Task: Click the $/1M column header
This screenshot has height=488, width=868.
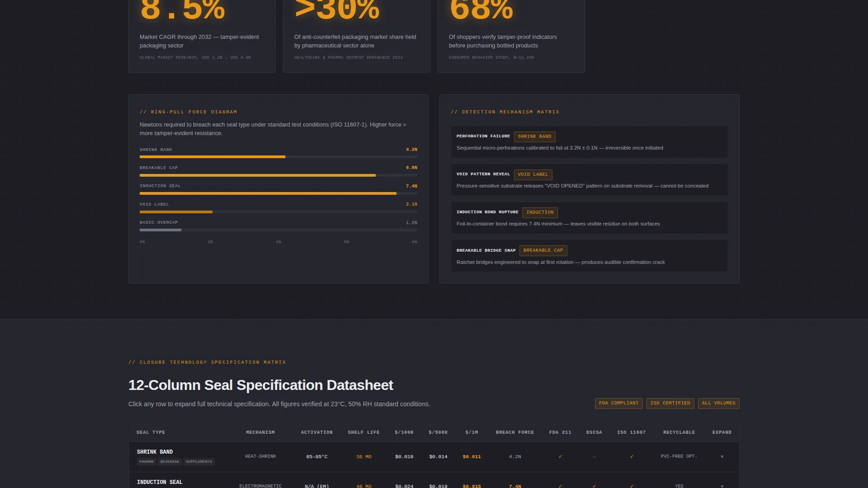Action: point(472,432)
